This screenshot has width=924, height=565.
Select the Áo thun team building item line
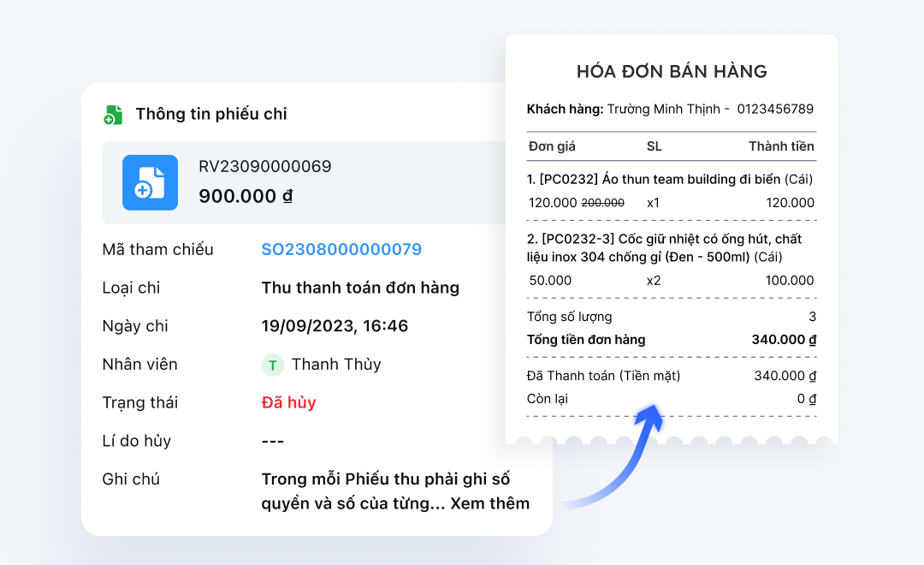[x=670, y=180]
